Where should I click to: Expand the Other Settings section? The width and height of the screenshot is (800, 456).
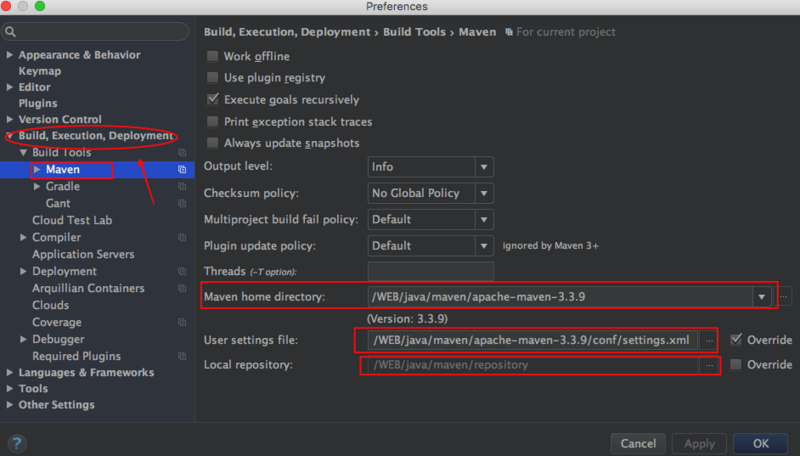click(x=10, y=405)
